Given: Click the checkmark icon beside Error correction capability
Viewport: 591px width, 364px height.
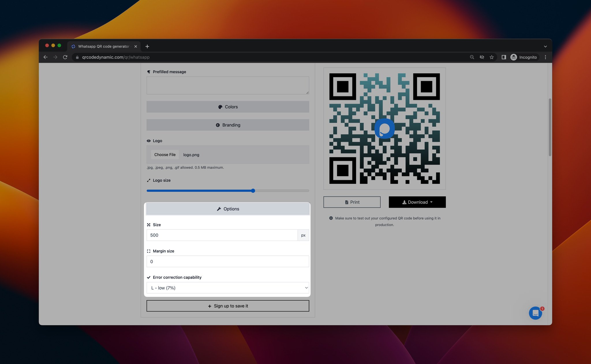Looking at the screenshot, I should tap(149, 277).
